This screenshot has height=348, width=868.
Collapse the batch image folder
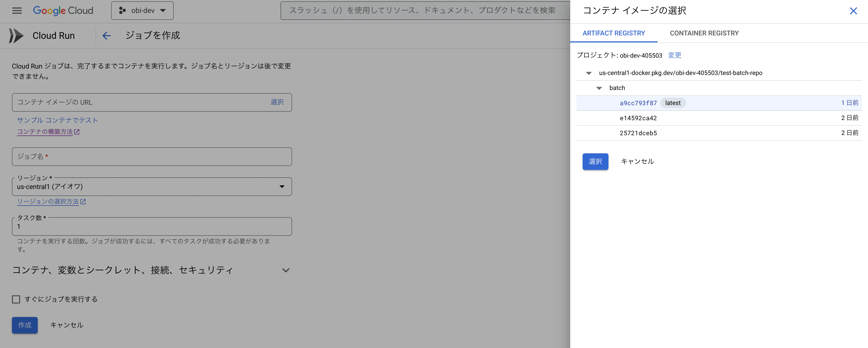[x=599, y=88]
